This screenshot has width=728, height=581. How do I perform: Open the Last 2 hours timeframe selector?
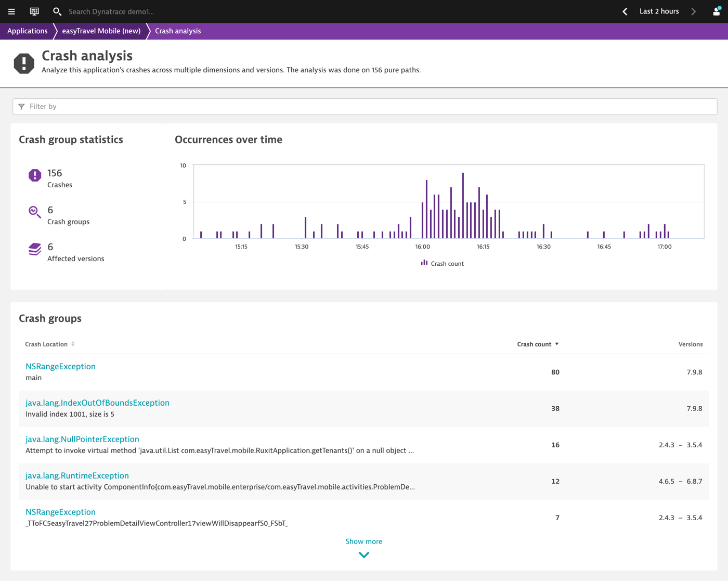coord(659,11)
